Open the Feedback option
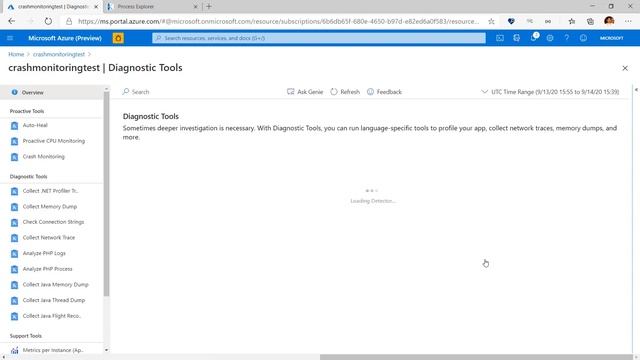Viewport: 640px width, 360px height. pos(384,92)
